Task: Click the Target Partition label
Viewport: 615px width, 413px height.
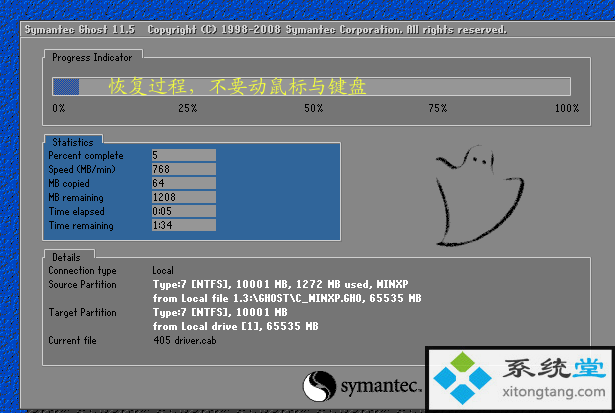Action: pos(82,313)
